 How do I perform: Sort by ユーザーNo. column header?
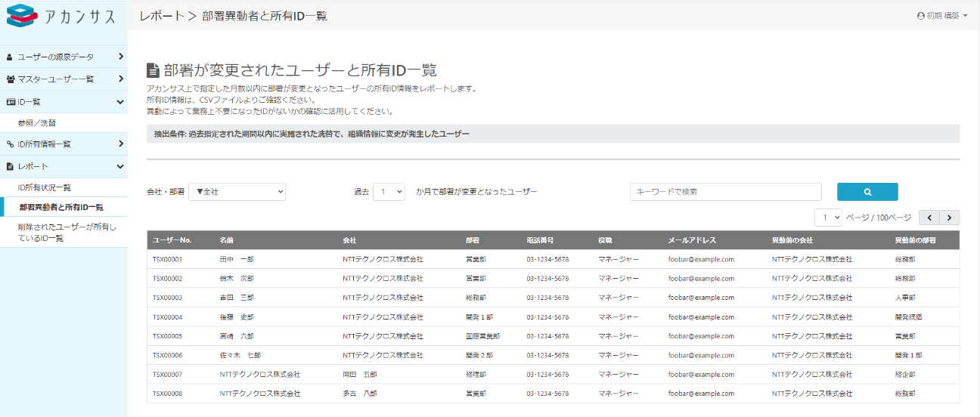172,240
